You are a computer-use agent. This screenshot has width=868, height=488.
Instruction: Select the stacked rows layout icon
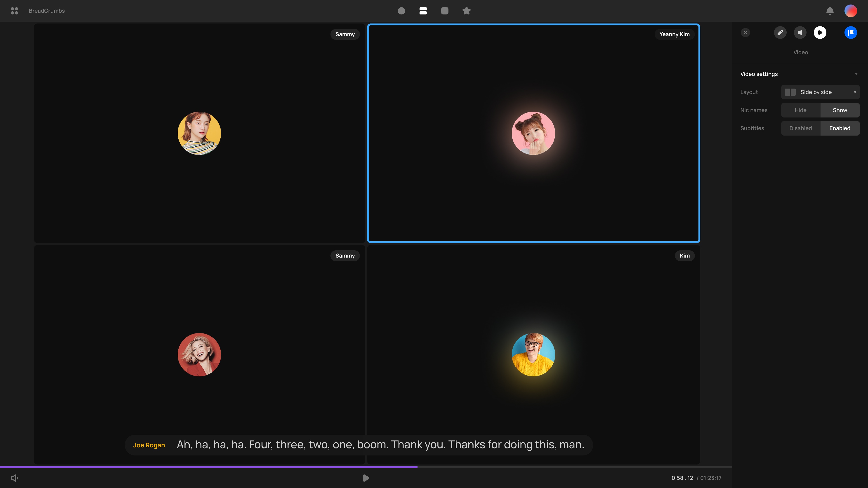coord(423,11)
